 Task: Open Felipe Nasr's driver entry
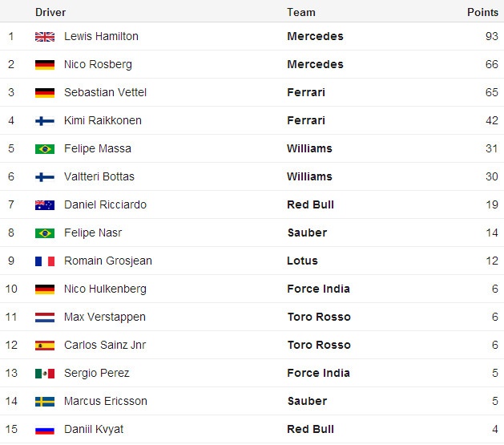click(x=93, y=233)
